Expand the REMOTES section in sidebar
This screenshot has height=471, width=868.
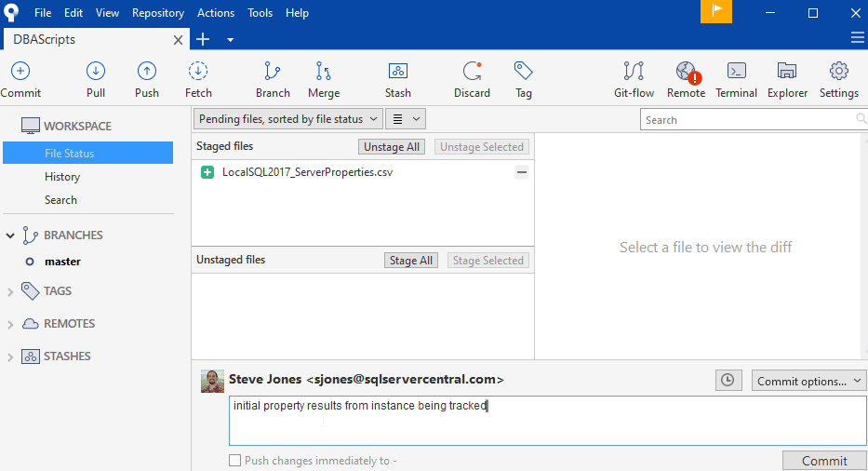[x=11, y=324]
